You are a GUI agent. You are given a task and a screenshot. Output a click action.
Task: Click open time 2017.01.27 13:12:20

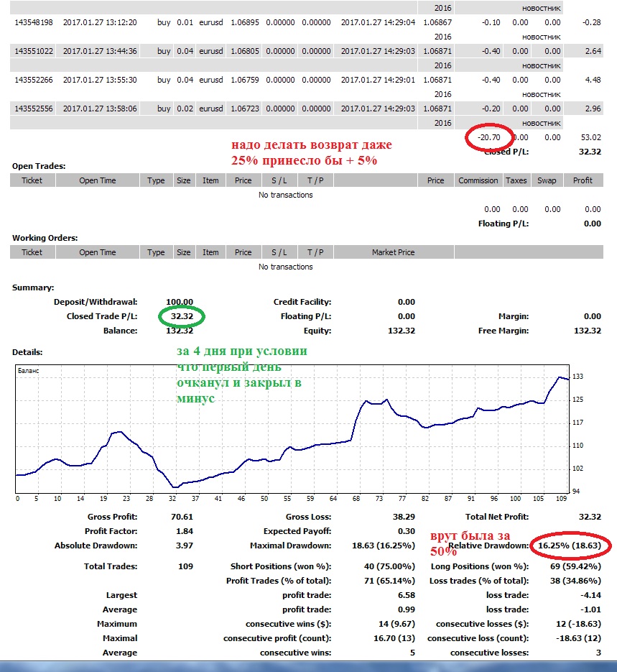(x=100, y=22)
